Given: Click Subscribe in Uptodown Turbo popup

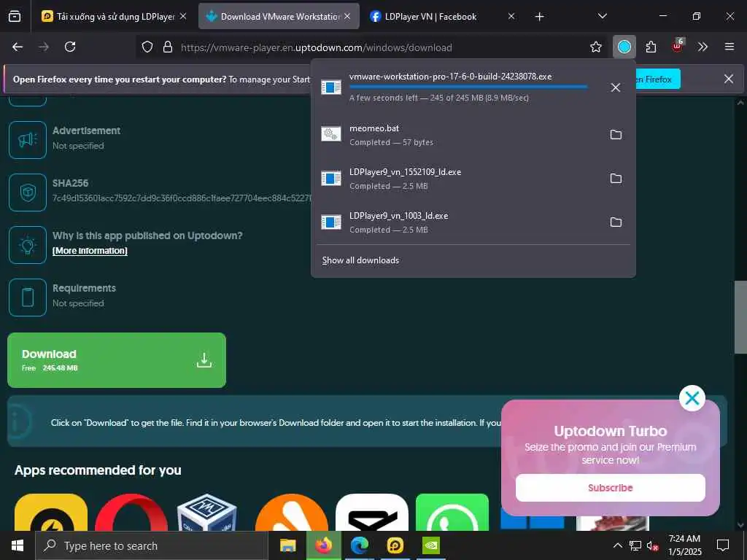Looking at the screenshot, I should [611, 488].
